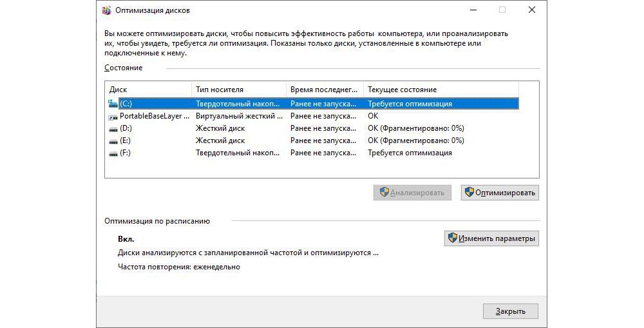Click the (F:) drive icon
This screenshot has width=644, height=328.
(113, 154)
